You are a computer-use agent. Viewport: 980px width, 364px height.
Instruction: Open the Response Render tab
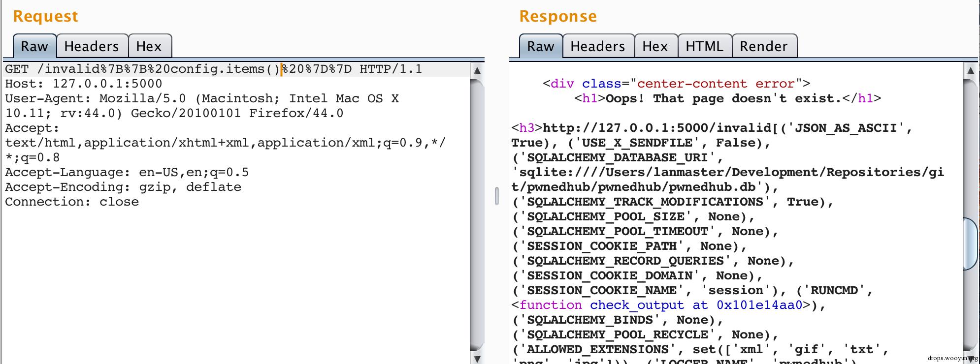click(x=764, y=46)
